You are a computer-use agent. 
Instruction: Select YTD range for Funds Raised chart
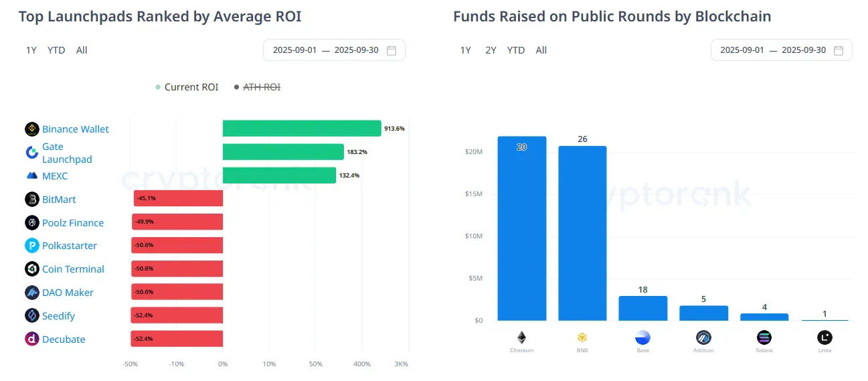[x=516, y=50]
